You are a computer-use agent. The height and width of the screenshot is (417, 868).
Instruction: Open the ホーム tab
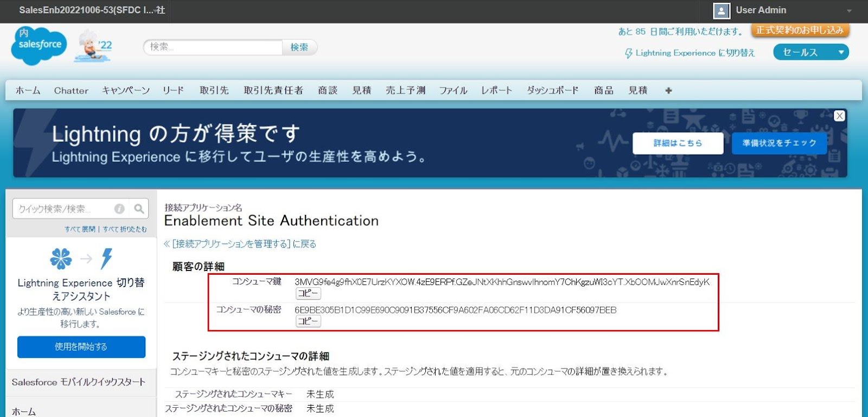(28, 91)
